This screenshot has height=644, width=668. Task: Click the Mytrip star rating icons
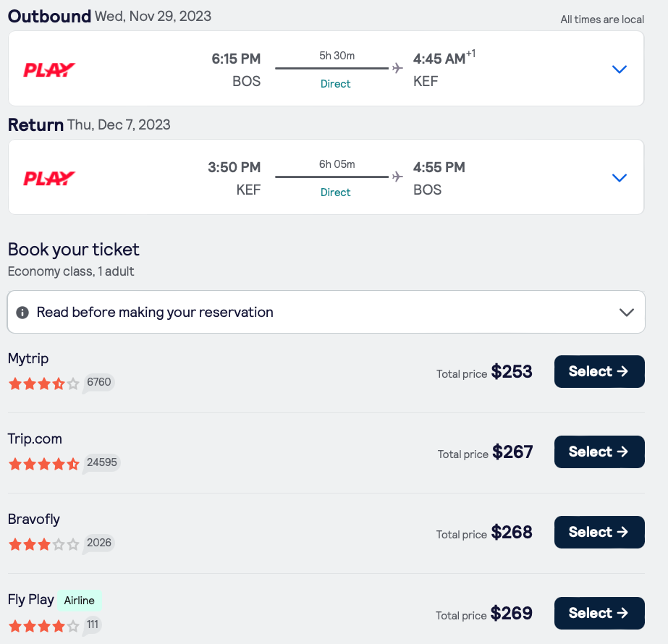43,384
